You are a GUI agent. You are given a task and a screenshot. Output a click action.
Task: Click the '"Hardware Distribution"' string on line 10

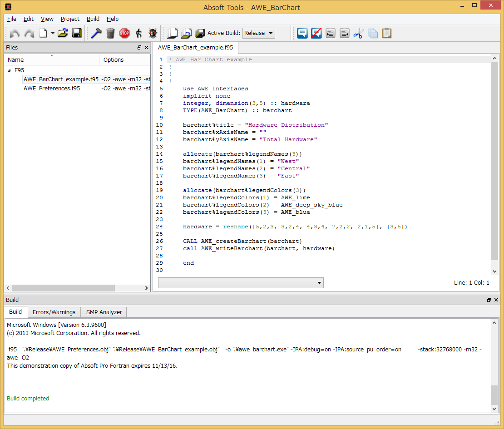(x=287, y=125)
